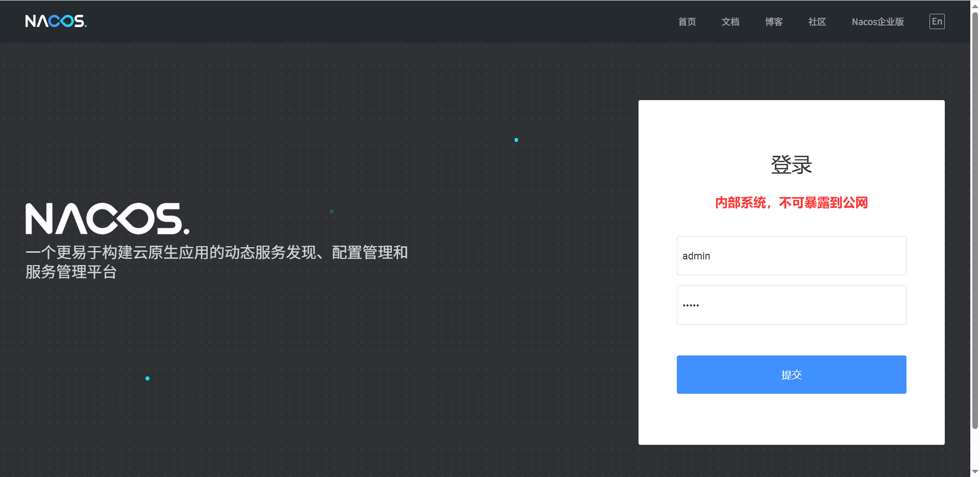Click the scrollbar down arrow
This screenshot has height=477, width=980.
point(975,472)
